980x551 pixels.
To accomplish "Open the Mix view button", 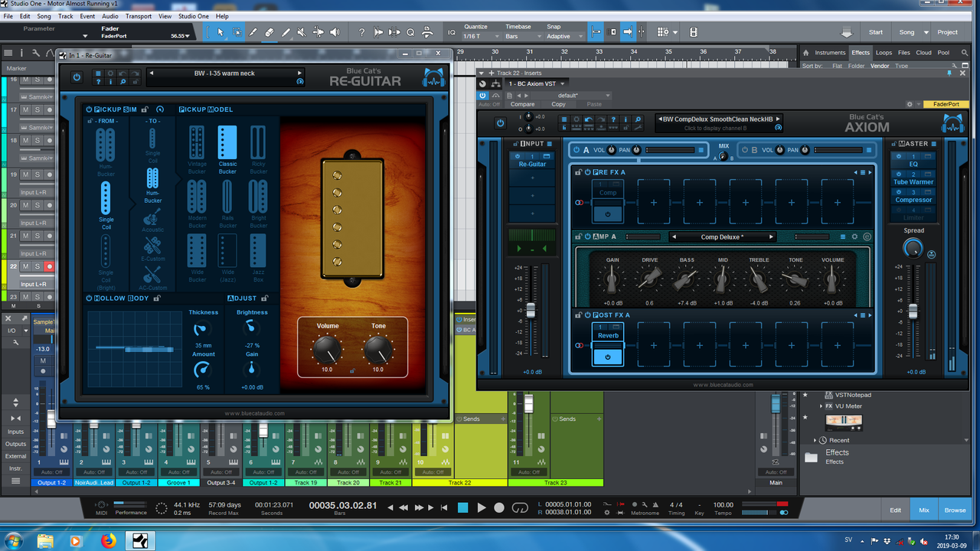I will click(924, 510).
